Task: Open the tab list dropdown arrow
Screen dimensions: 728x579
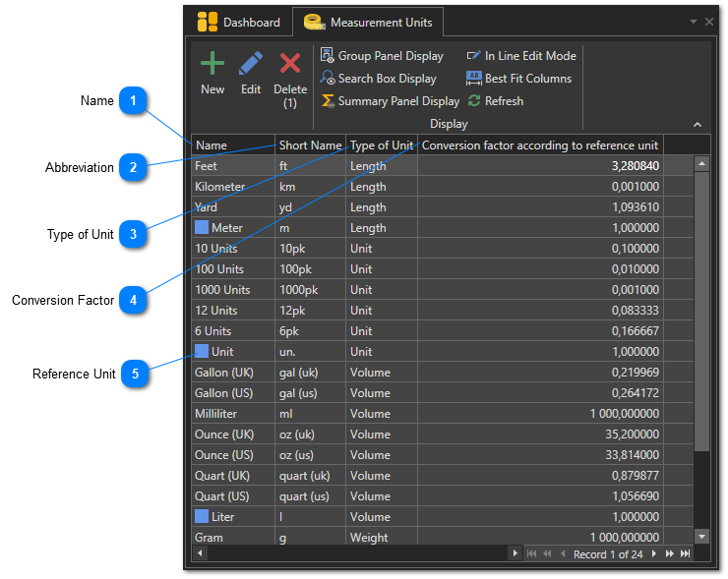Action: coord(694,22)
